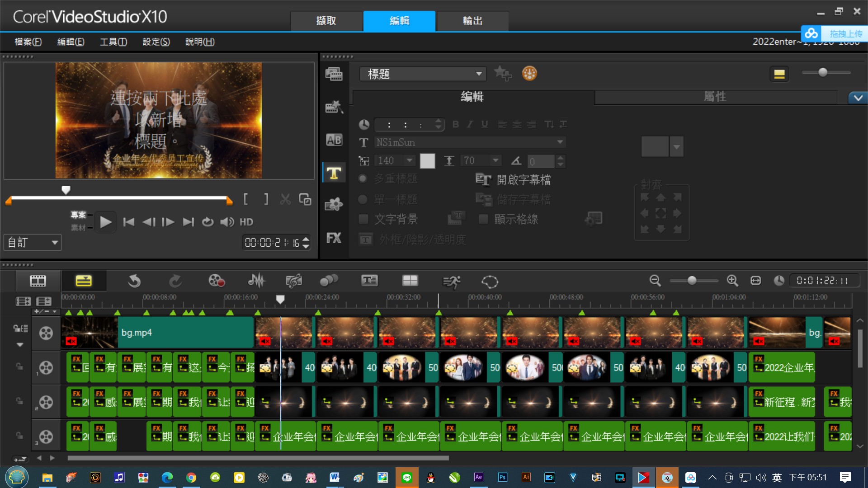Open the NSimSun font dropdown
Image resolution: width=868 pixels, height=488 pixels.
pos(560,142)
